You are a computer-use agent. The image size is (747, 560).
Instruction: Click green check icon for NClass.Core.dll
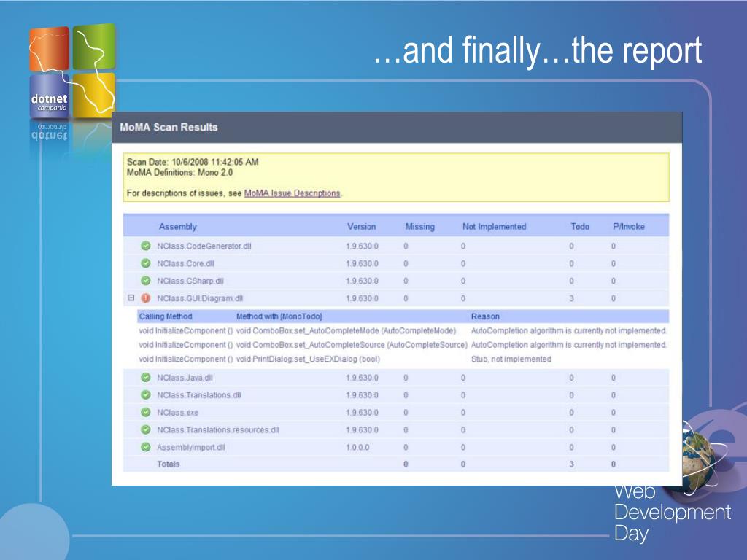tap(146, 263)
